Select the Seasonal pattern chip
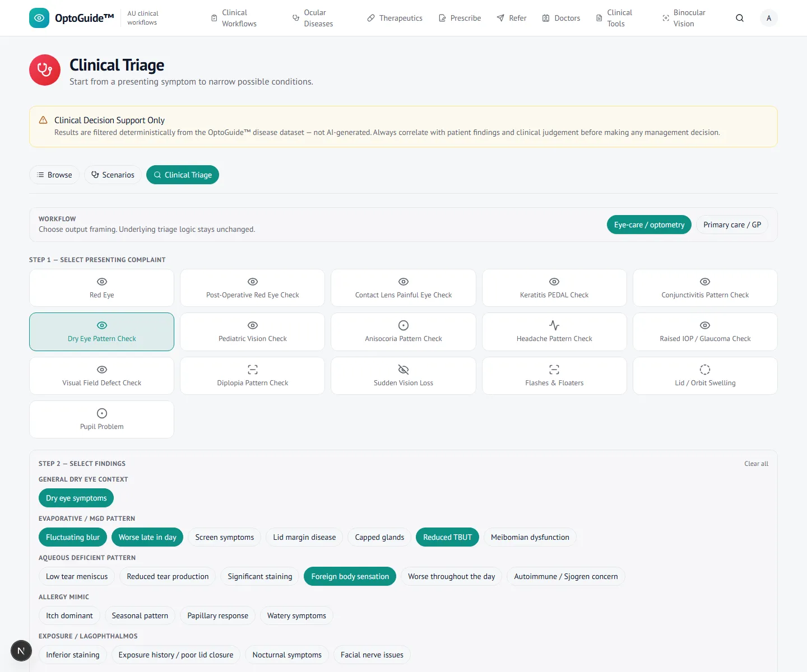 (x=140, y=615)
